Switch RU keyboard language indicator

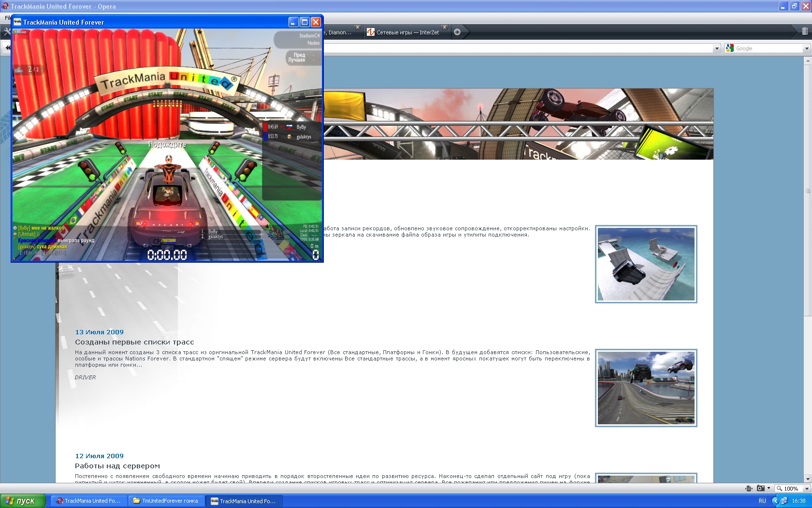click(762, 501)
